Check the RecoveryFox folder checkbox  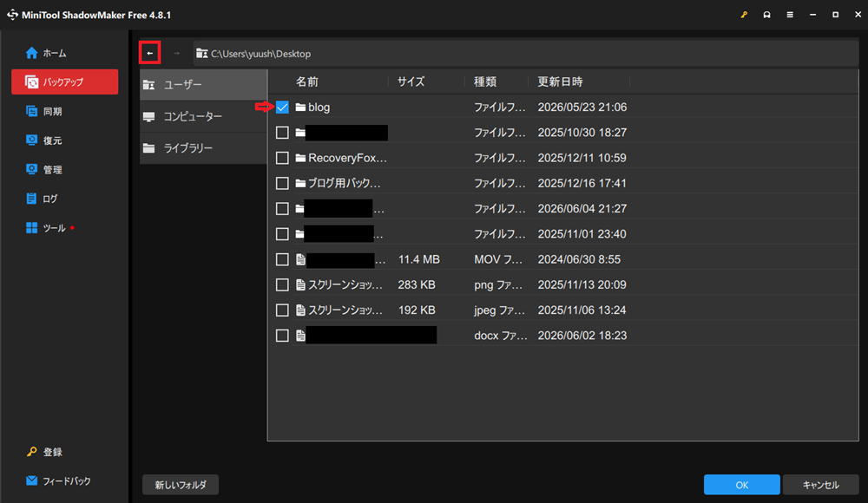[x=282, y=158]
